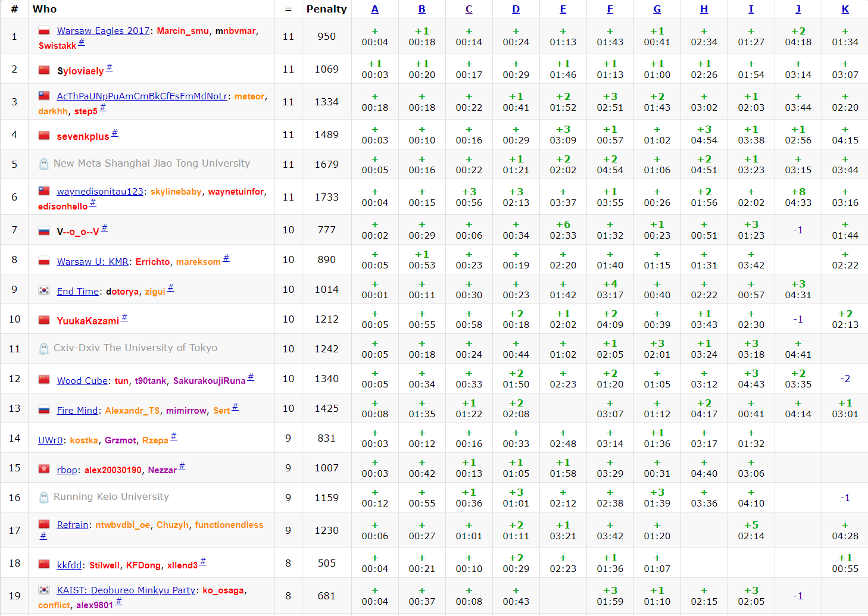Viewport: 868px width, 616px height.
Task: Open team member mimirrow's profile
Action: (x=186, y=411)
